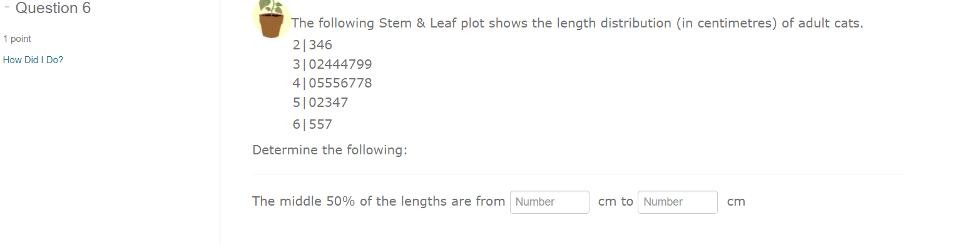The width and height of the screenshot is (980, 245).
Task: Click the potted plant icon
Action: 272,19
